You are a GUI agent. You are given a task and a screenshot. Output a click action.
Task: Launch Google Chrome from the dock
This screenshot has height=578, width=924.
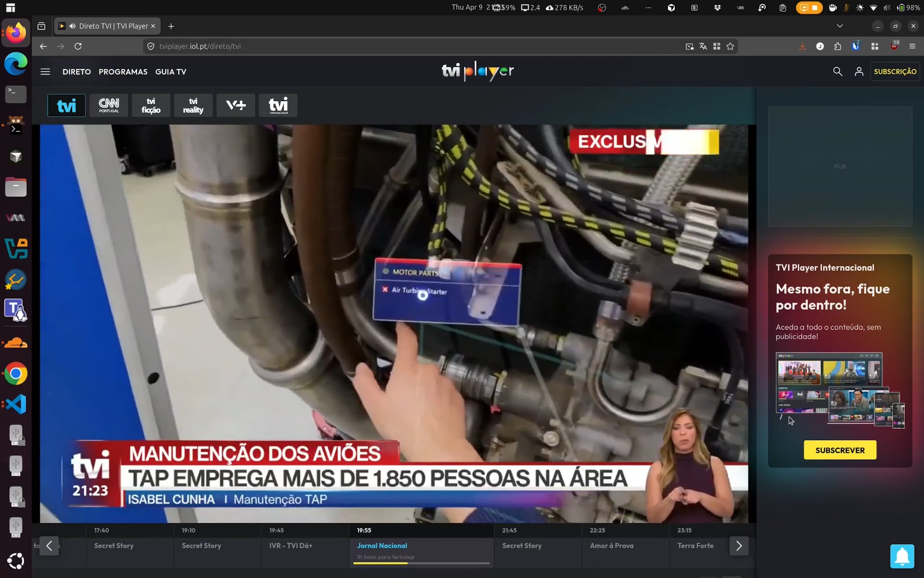pyautogui.click(x=16, y=373)
